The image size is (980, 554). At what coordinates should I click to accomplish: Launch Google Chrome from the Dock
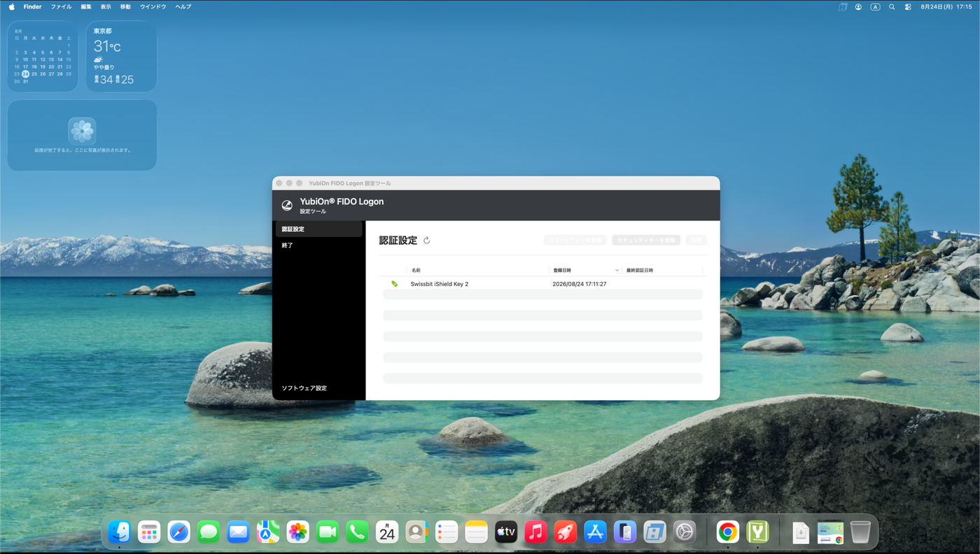728,532
